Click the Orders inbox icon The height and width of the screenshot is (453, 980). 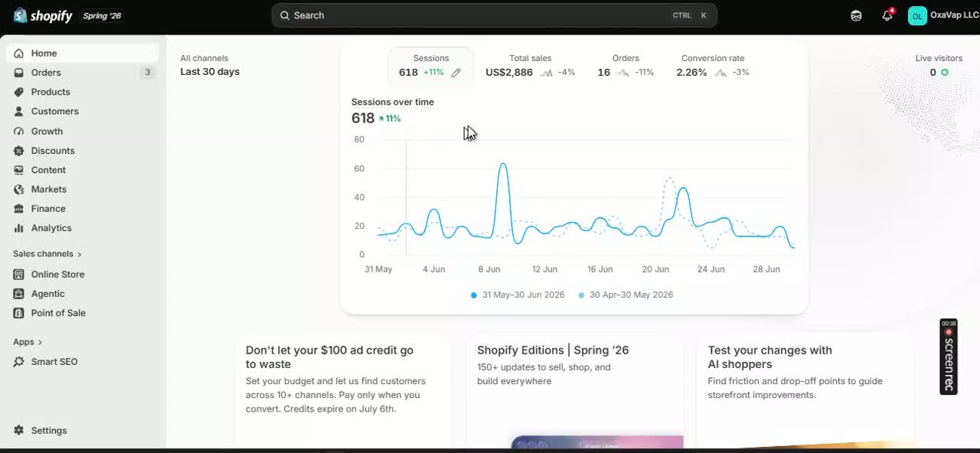(x=18, y=73)
